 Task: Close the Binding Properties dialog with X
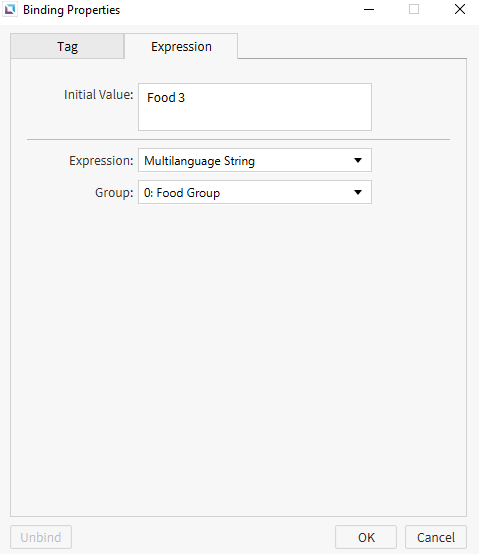coord(460,10)
